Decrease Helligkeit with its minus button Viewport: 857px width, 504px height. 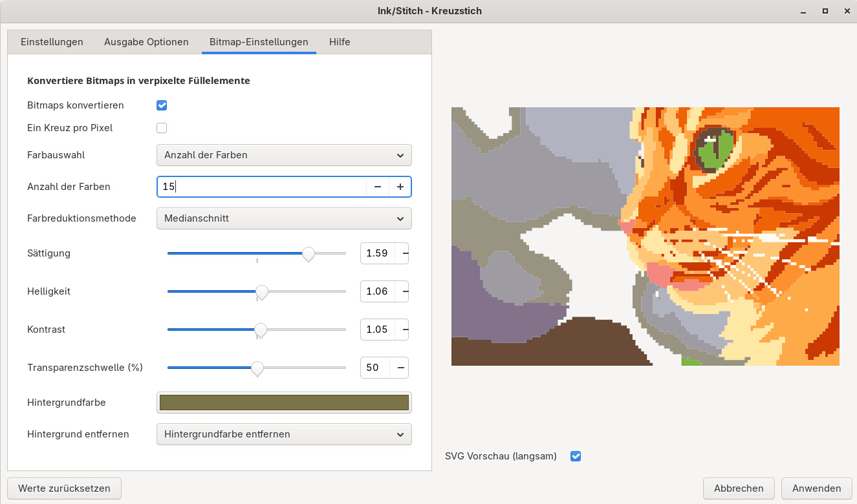click(404, 291)
